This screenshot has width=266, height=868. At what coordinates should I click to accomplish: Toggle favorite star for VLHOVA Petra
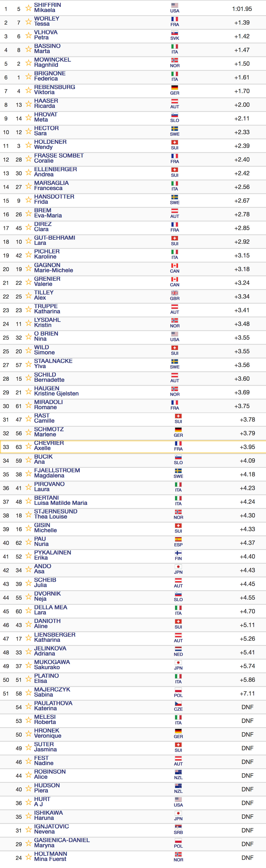(29, 35)
